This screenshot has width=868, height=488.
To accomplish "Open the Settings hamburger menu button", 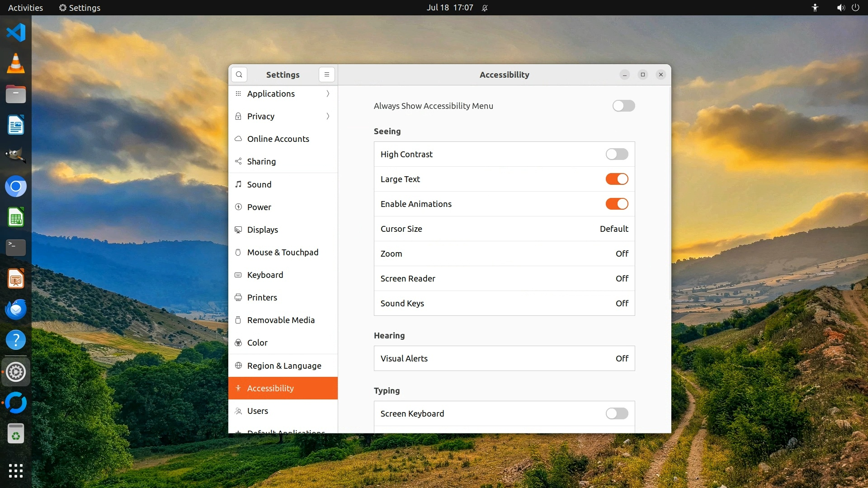I will [326, 75].
